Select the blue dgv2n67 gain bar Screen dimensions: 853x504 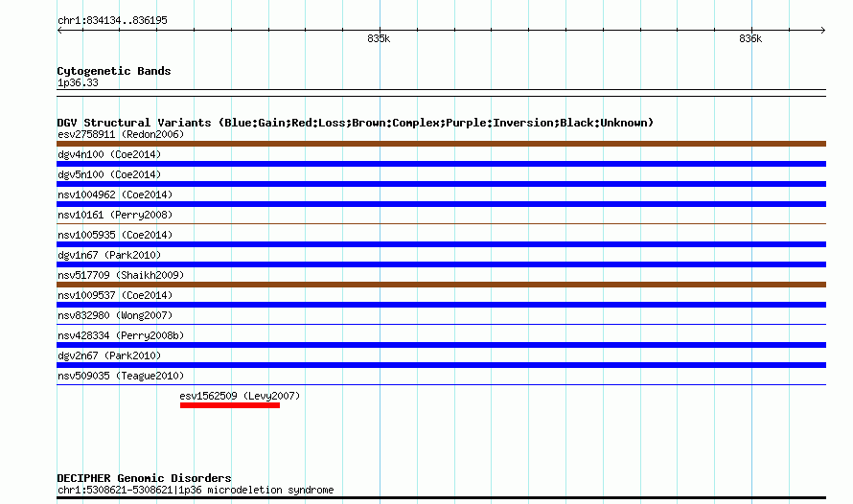[441, 365]
